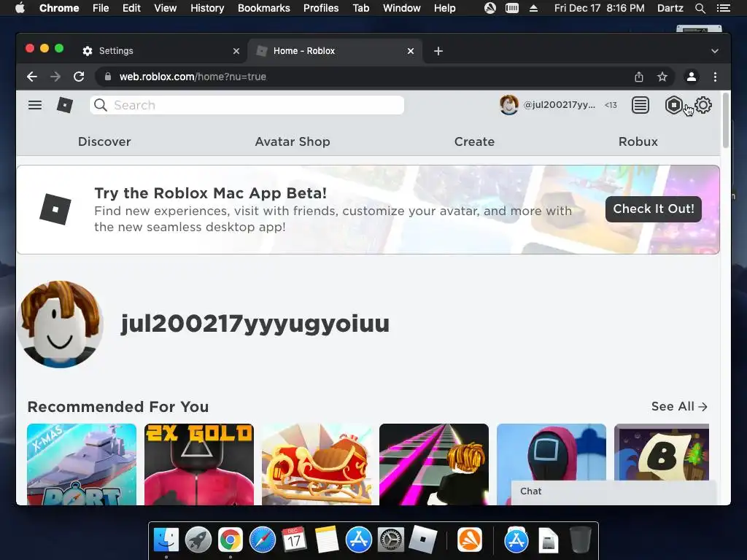This screenshot has width=747, height=560.
Task: Close the Home - Roblox tab
Action: click(x=411, y=51)
